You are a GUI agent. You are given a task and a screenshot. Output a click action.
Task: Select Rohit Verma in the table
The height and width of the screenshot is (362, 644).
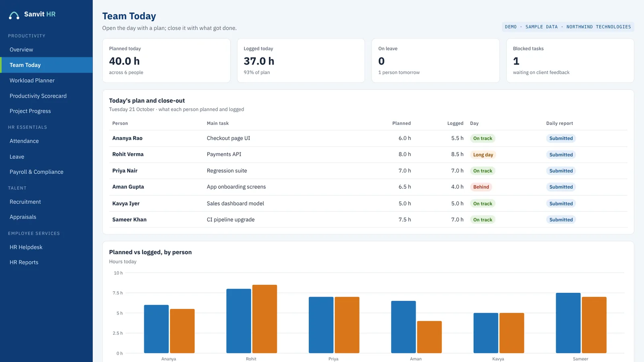pos(128,154)
